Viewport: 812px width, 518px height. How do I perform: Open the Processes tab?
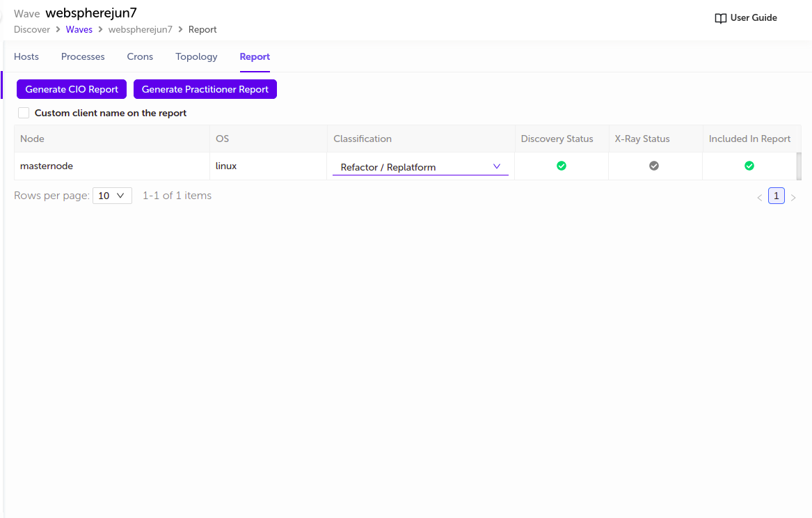point(83,56)
